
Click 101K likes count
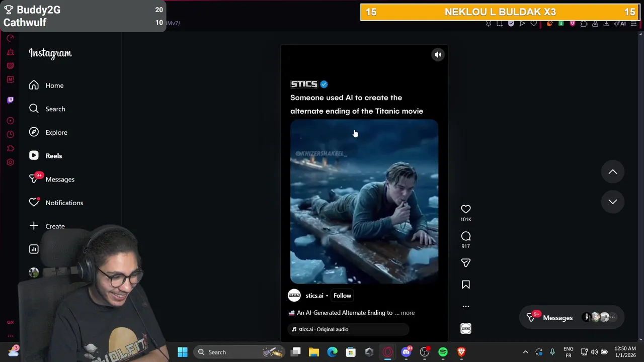pos(466,219)
